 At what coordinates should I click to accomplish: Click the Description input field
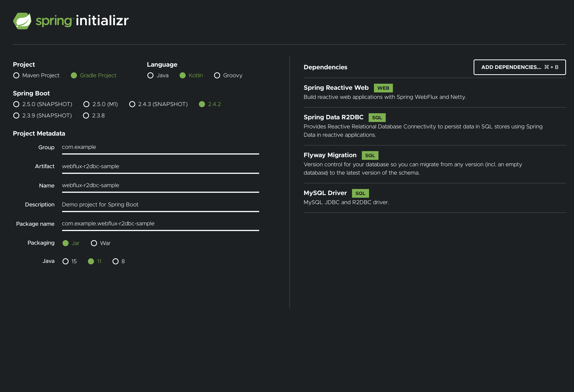tap(160, 205)
